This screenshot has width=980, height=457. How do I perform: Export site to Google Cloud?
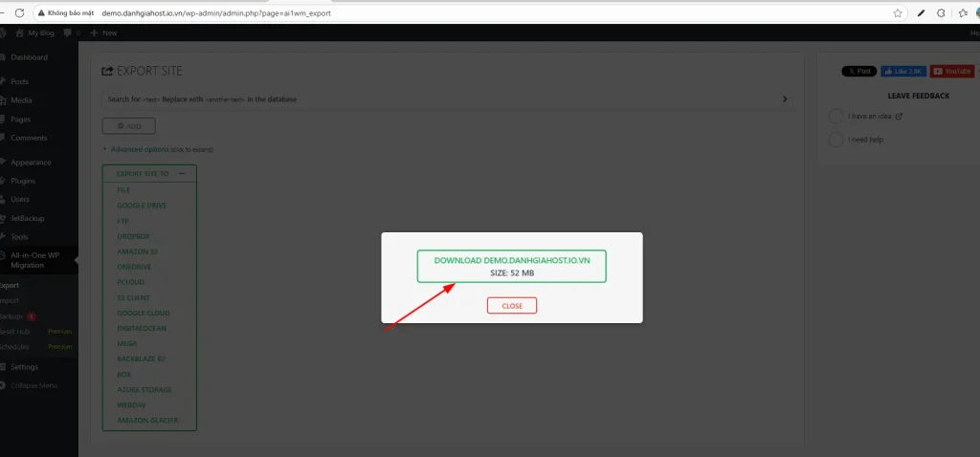144,313
